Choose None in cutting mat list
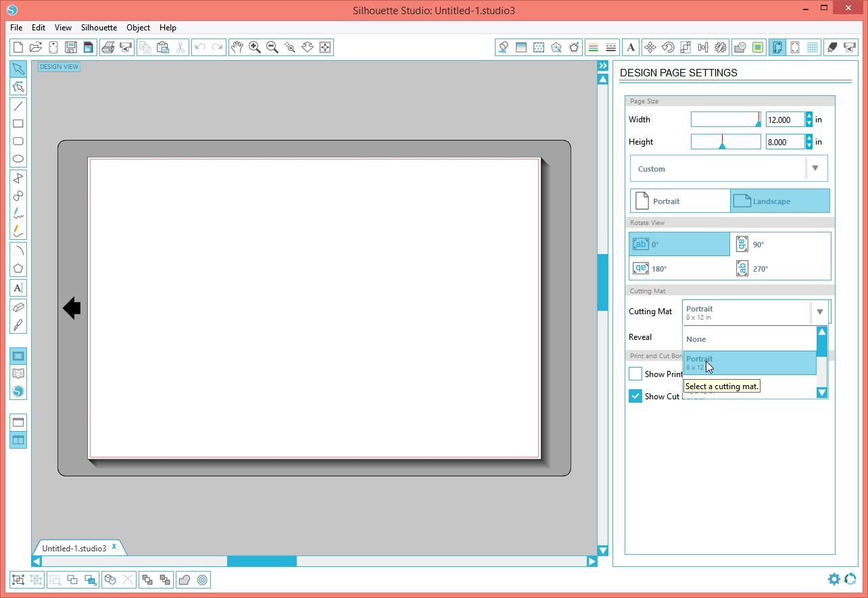The image size is (868, 598). click(750, 339)
